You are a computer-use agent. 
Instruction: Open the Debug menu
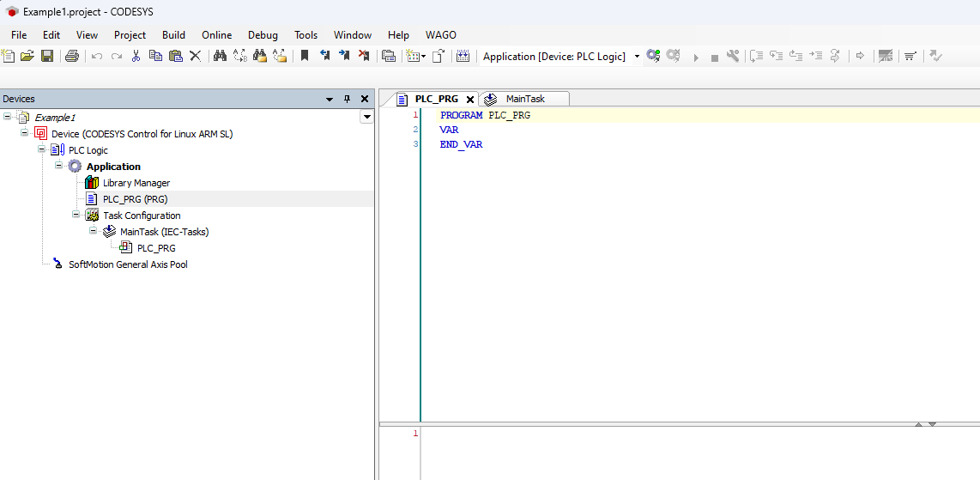[x=263, y=35]
